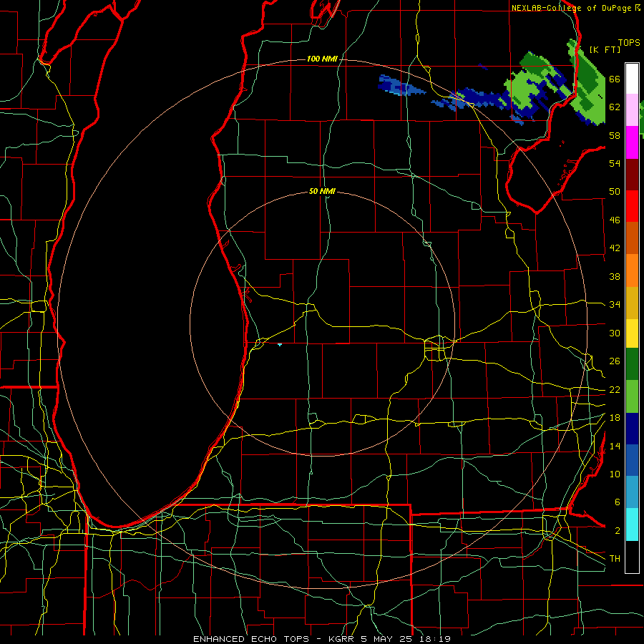Click the steel light-blue scale swatch
644x644 pixels.
[632, 492]
